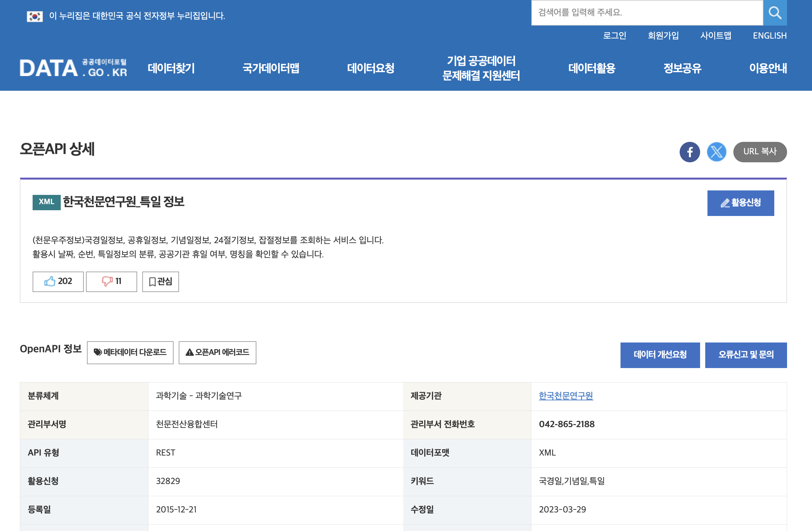Select value 과학기술 - 과학기술연구

pos(199,396)
